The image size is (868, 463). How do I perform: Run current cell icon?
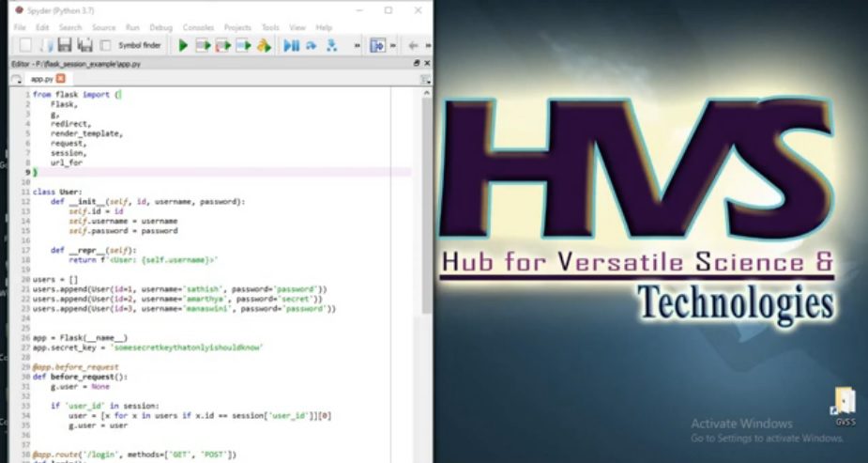[x=204, y=45]
